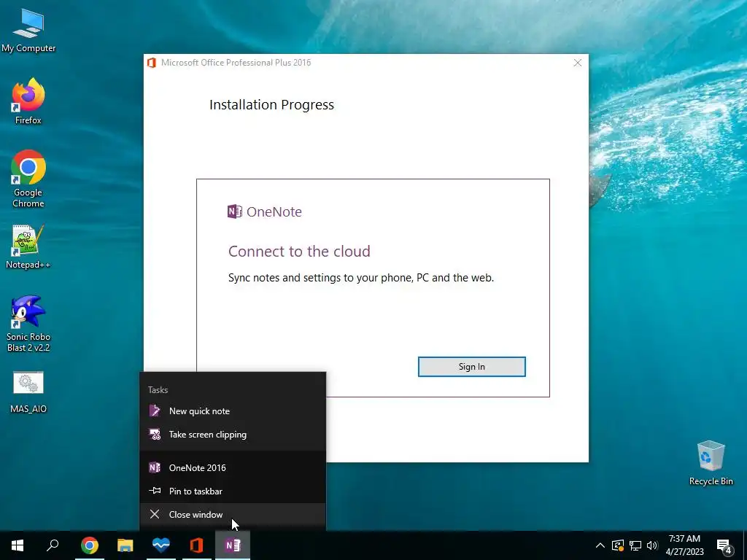Image resolution: width=747 pixels, height=560 pixels.
Task: Select the Sonic Robo Blast 2 shortcut
Action: pyautogui.click(x=28, y=324)
